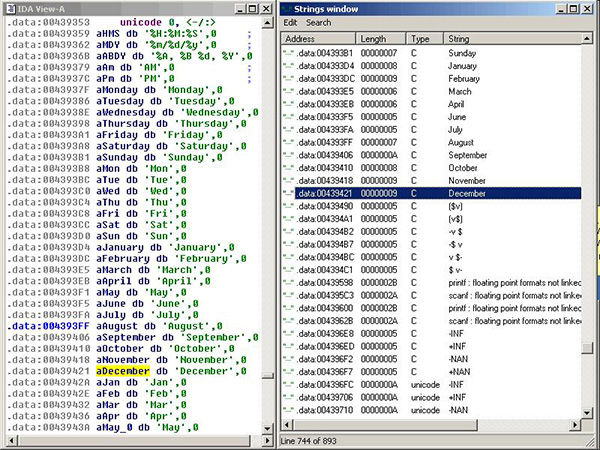The width and height of the screenshot is (600, 450).
Task: Select the 'April' string row
Action: point(432,104)
